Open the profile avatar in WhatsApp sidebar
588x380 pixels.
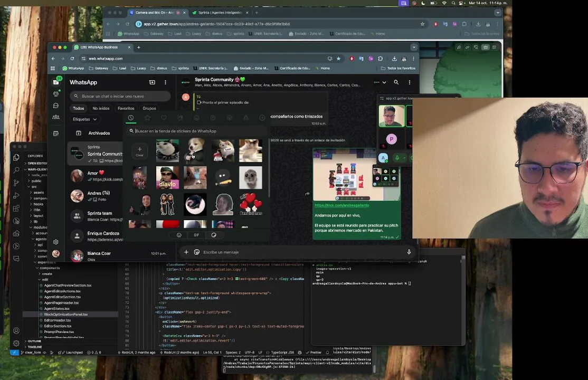(x=56, y=253)
